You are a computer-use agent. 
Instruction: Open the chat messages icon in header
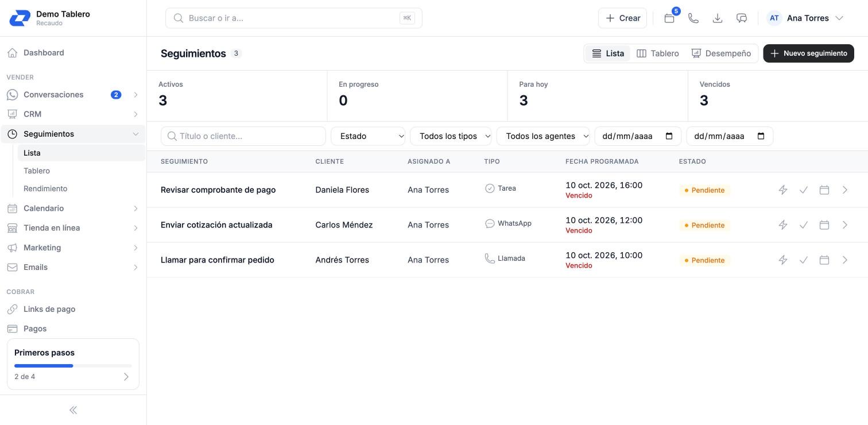click(742, 18)
